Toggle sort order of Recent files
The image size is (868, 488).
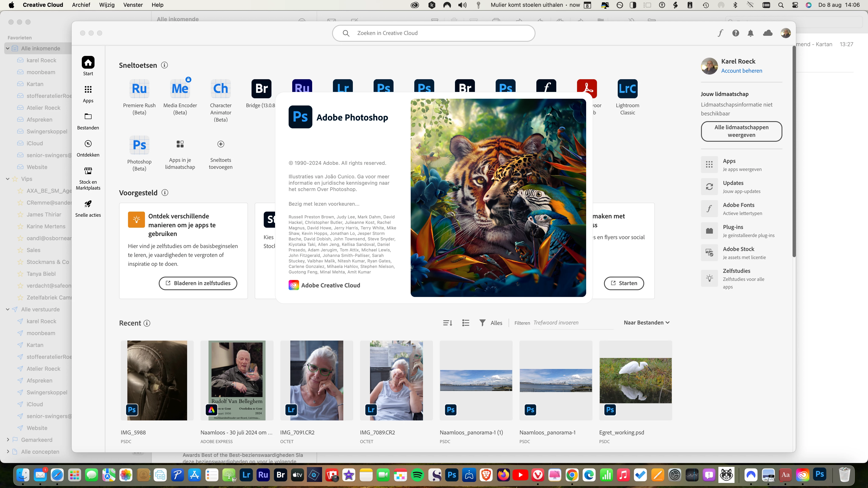(448, 323)
